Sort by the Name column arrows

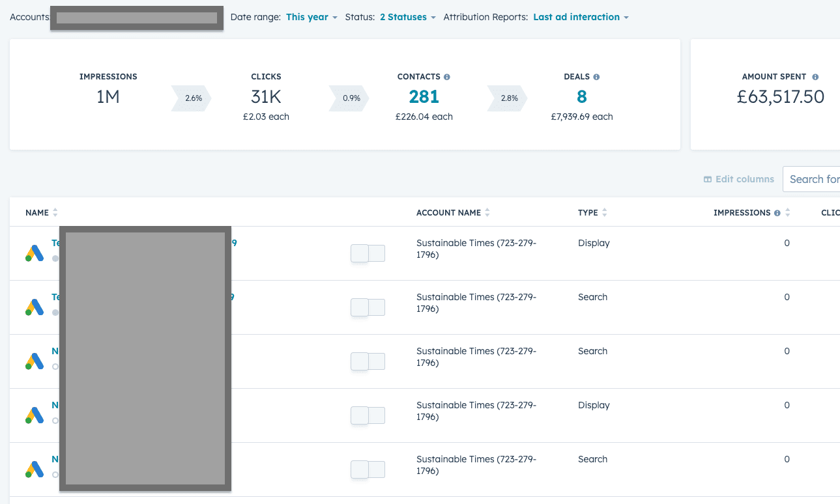[55, 213]
